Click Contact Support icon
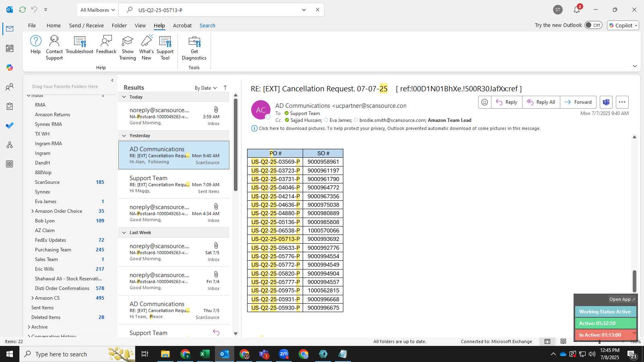The image size is (644, 362). [54, 47]
